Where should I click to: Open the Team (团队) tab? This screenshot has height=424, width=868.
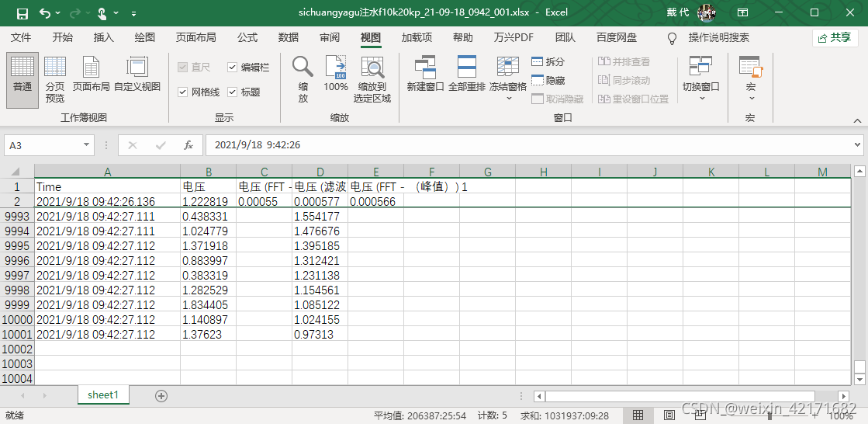pyautogui.click(x=565, y=38)
